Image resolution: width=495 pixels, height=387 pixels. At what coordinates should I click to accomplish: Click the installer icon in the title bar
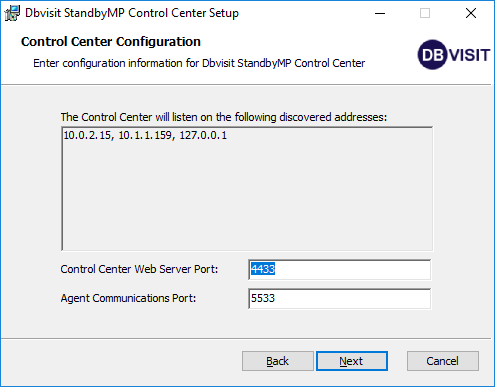pos(12,13)
